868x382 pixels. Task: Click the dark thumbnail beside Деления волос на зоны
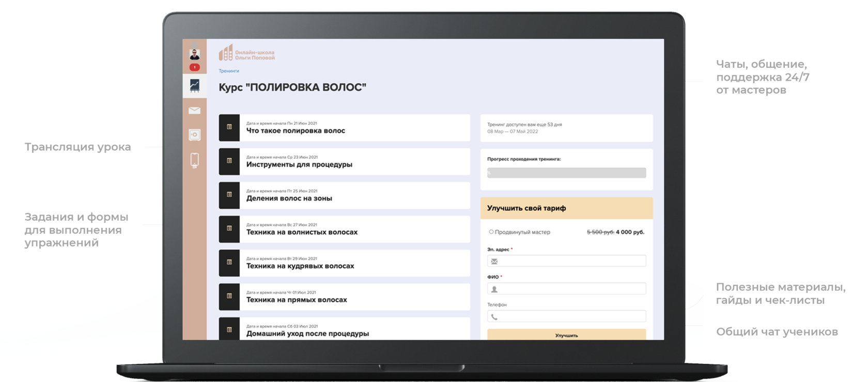point(229,195)
